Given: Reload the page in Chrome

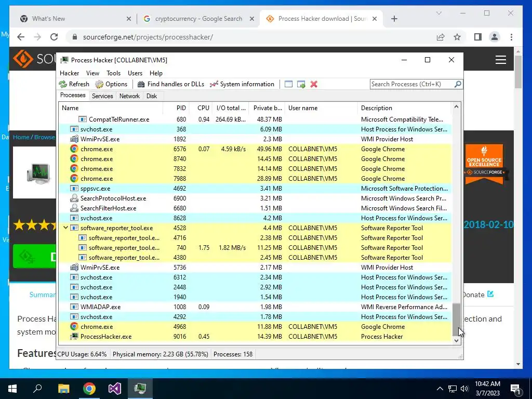Looking at the screenshot, I should [x=54, y=37].
